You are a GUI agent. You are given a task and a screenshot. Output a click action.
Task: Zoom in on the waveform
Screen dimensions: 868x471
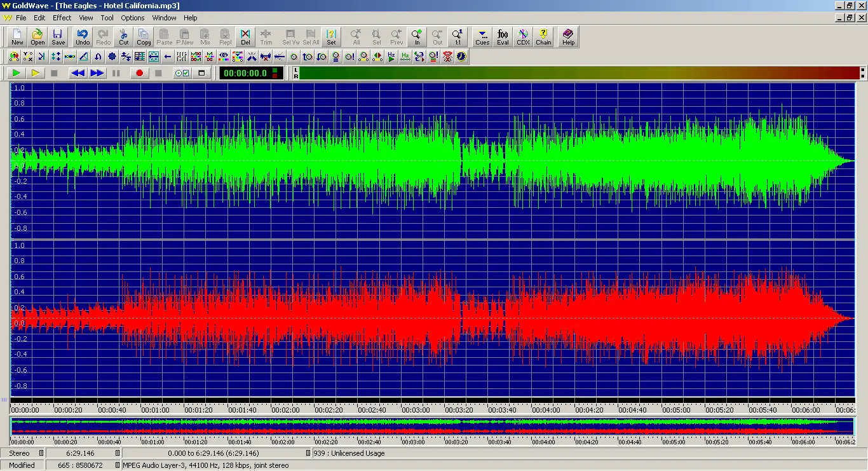(x=417, y=36)
